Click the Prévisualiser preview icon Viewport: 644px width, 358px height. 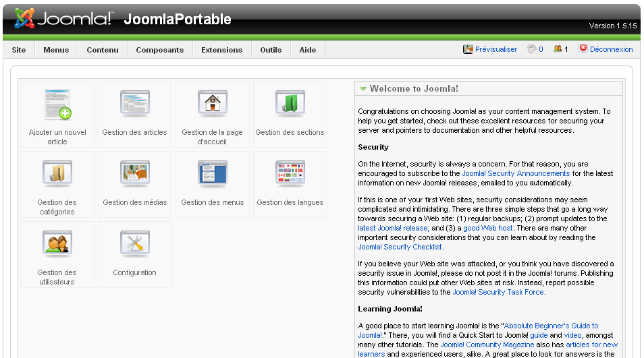tap(468, 49)
